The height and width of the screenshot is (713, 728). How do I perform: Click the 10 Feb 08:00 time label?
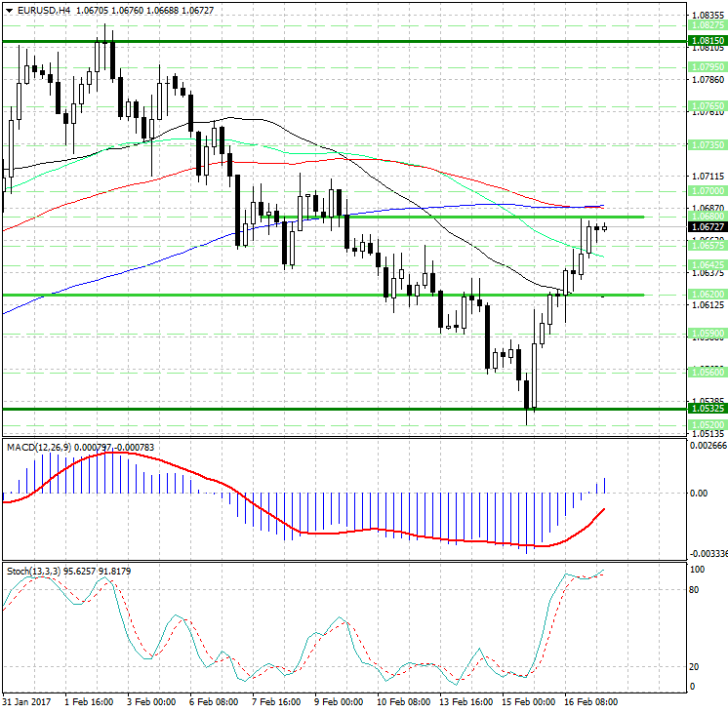pos(403,702)
